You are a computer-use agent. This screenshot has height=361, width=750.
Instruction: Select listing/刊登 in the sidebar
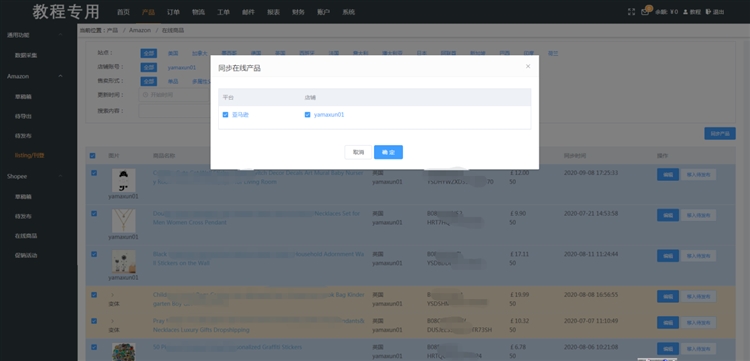pyautogui.click(x=29, y=155)
